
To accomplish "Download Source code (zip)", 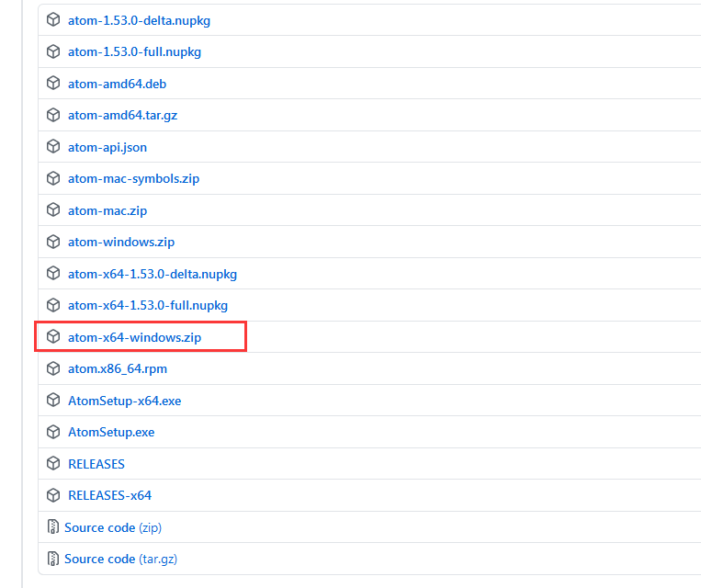I will pos(113,527).
